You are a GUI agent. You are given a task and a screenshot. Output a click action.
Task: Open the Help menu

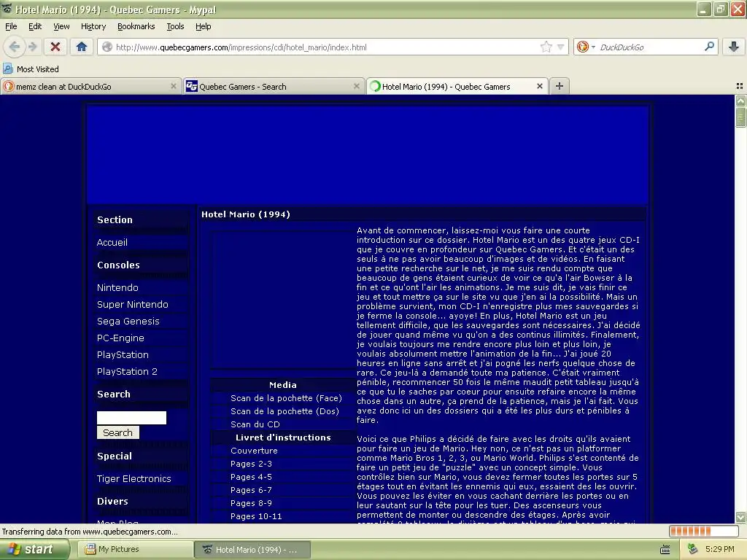click(204, 26)
